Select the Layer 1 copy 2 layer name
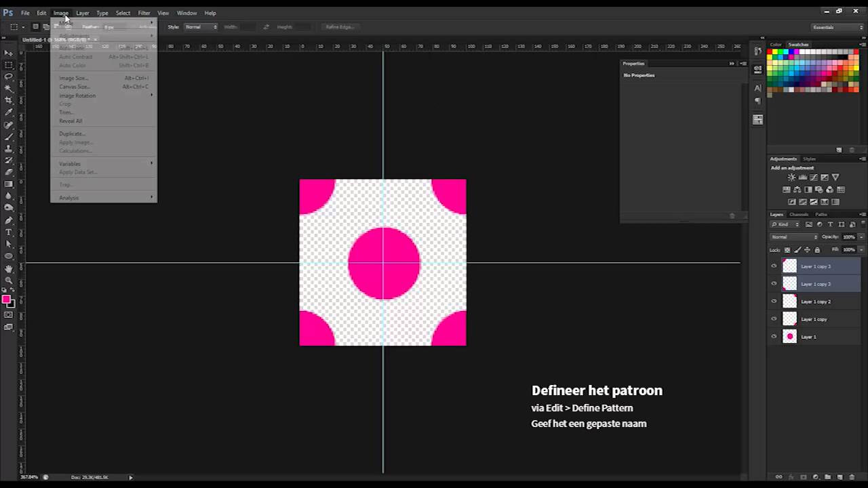 tap(816, 302)
